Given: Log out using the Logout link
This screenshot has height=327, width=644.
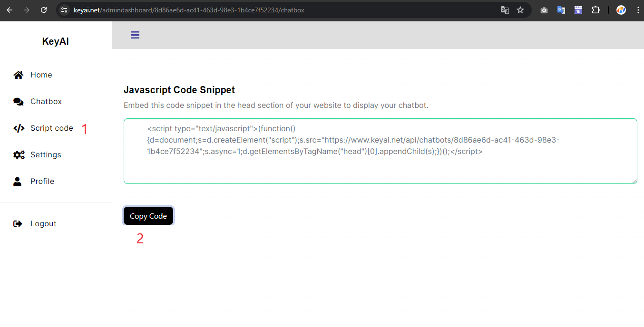Looking at the screenshot, I should 43,224.
